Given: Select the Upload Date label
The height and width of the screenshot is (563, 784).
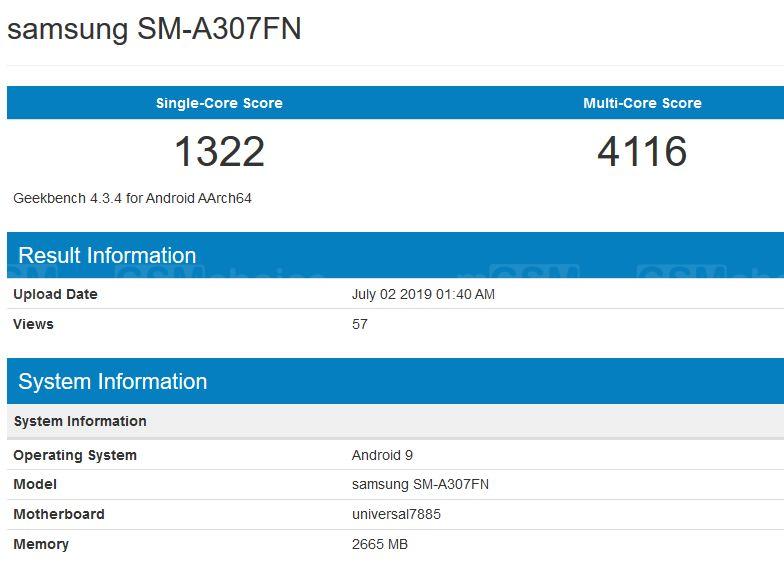Looking at the screenshot, I should click(55, 294).
